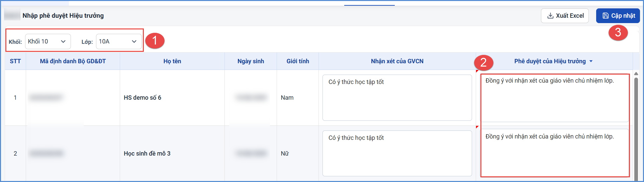Click the Mã định danh Bộ GD&ĐT header
The width and height of the screenshot is (644, 182).
[73, 61]
